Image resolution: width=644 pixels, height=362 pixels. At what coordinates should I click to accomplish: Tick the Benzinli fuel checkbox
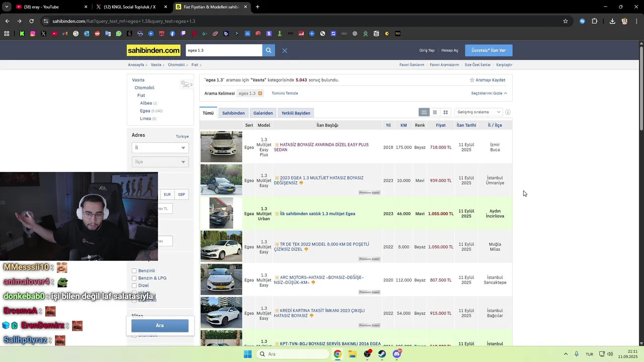[x=134, y=270]
